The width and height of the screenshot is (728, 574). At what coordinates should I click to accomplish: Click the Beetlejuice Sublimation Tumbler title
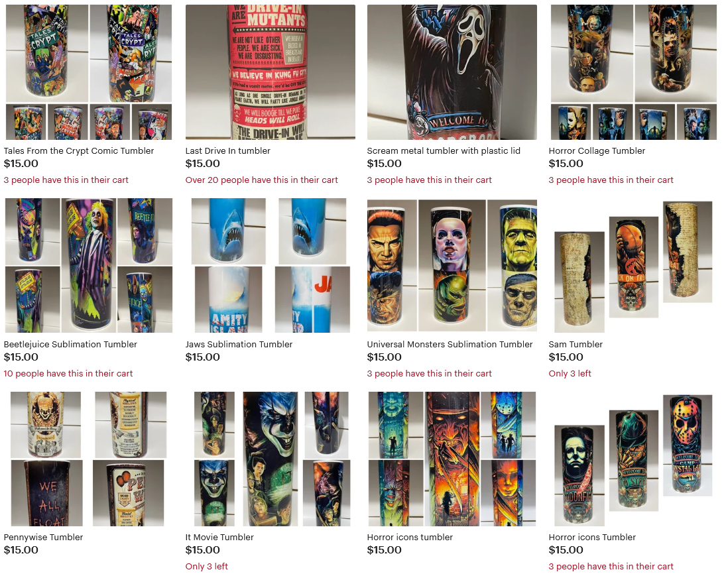click(70, 344)
